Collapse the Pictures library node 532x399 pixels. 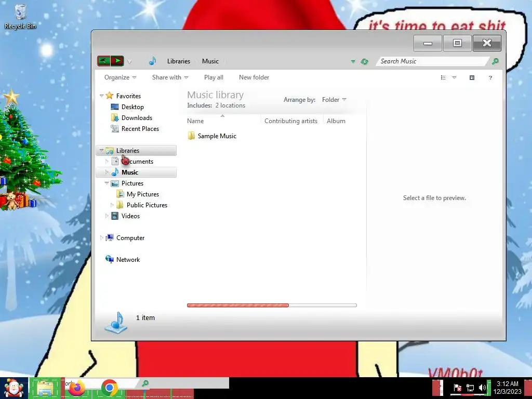(107, 183)
